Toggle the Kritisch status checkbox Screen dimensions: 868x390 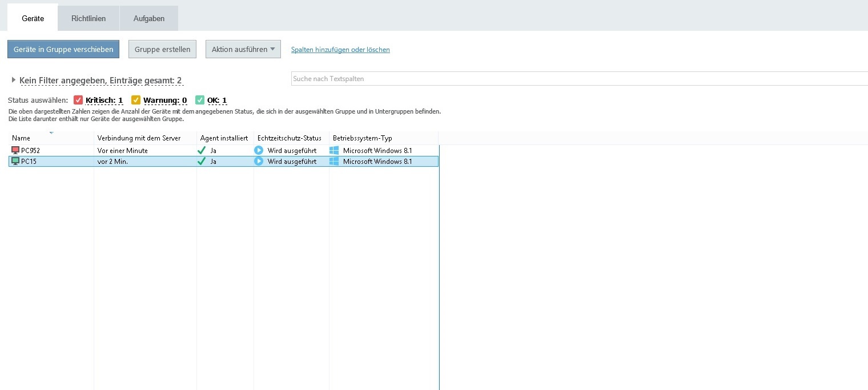pyautogui.click(x=79, y=100)
